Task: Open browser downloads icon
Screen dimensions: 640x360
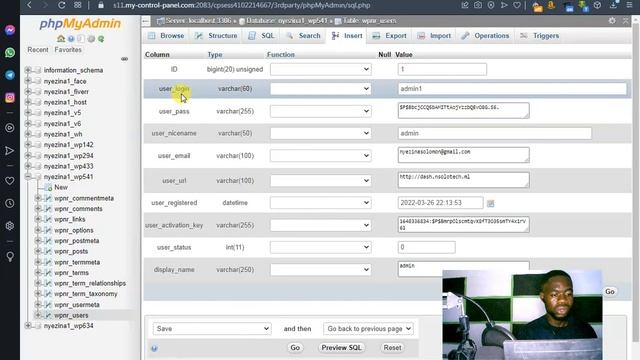Action: pos(613,5)
